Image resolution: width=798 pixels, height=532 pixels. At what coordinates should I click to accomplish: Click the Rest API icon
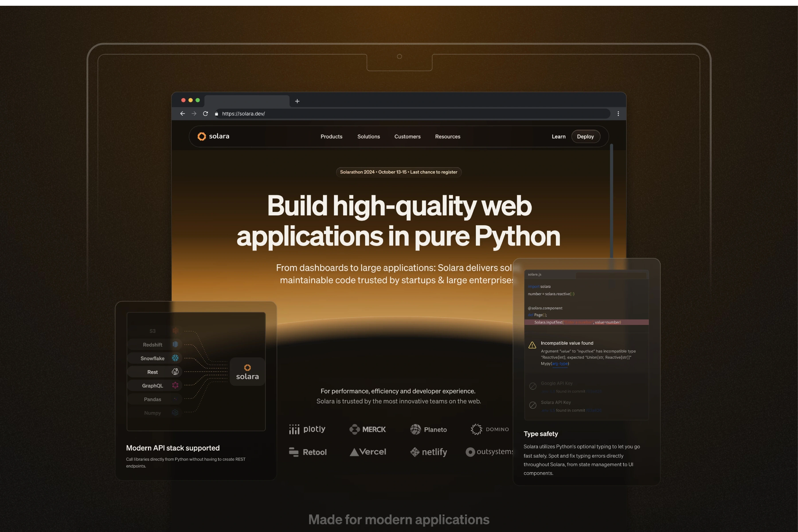pyautogui.click(x=175, y=372)
